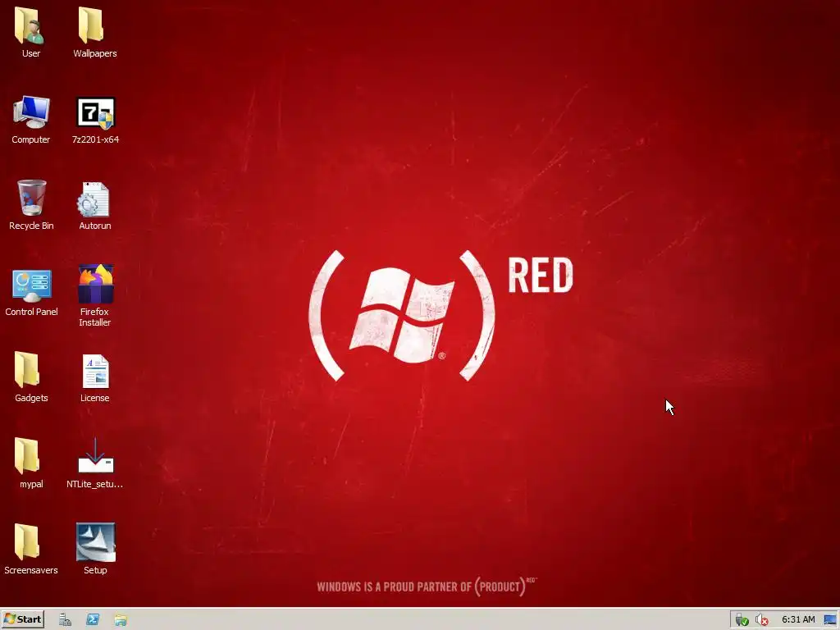
Task: Click the Safely Remove Hardware tray icon
Action: tap(742, 620)
